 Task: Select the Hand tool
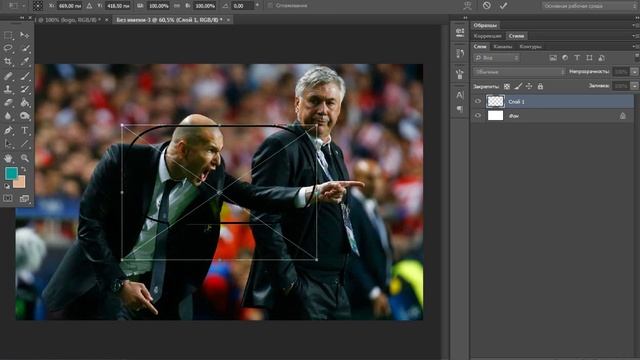pyautogui.click(x=8, y=158)
